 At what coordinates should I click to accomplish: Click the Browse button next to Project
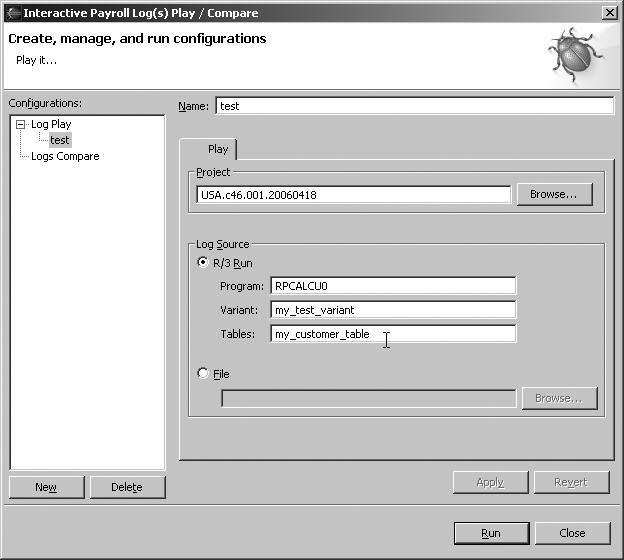pyautogui.click(x=554, y=194)
